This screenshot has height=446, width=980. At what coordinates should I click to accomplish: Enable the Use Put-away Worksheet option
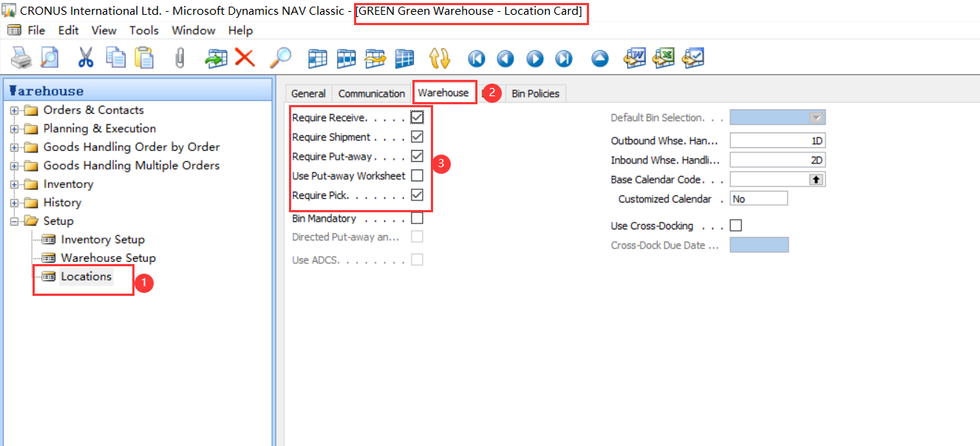pyautogui.click(x=418, y=175)
